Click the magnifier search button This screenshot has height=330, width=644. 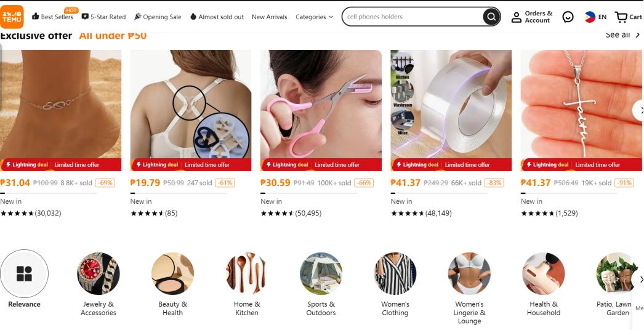[491, 17]
